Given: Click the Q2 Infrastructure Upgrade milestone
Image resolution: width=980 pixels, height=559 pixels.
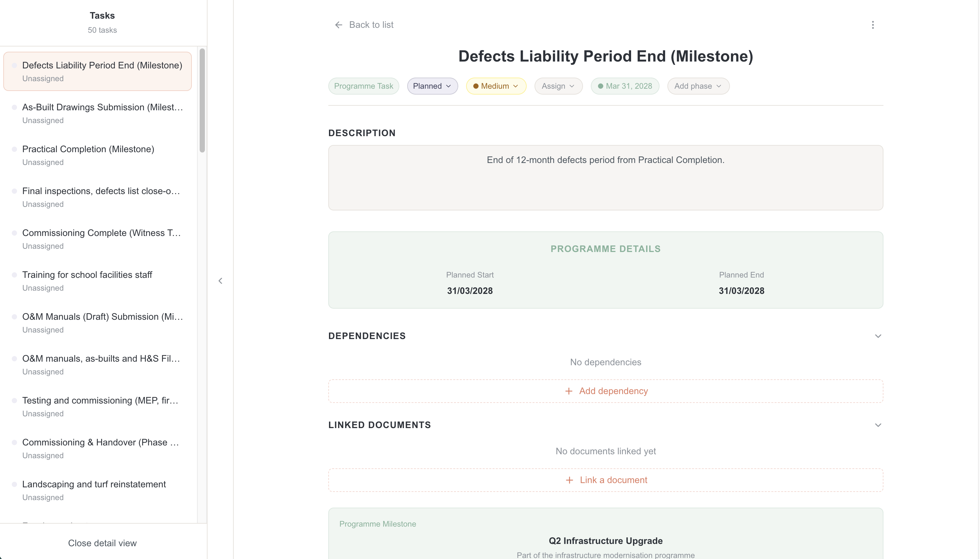Looking at the screenshot, I should pyautogui.click(x=605, y=541).
